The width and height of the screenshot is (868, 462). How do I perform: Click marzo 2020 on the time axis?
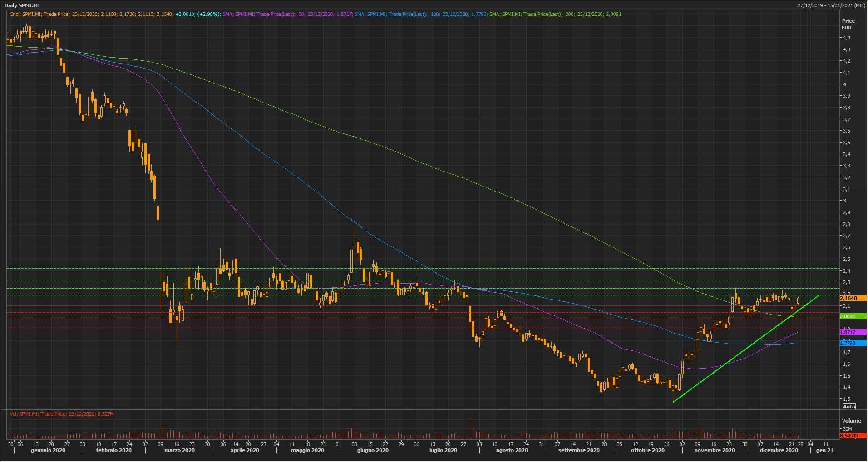point(179,450)
